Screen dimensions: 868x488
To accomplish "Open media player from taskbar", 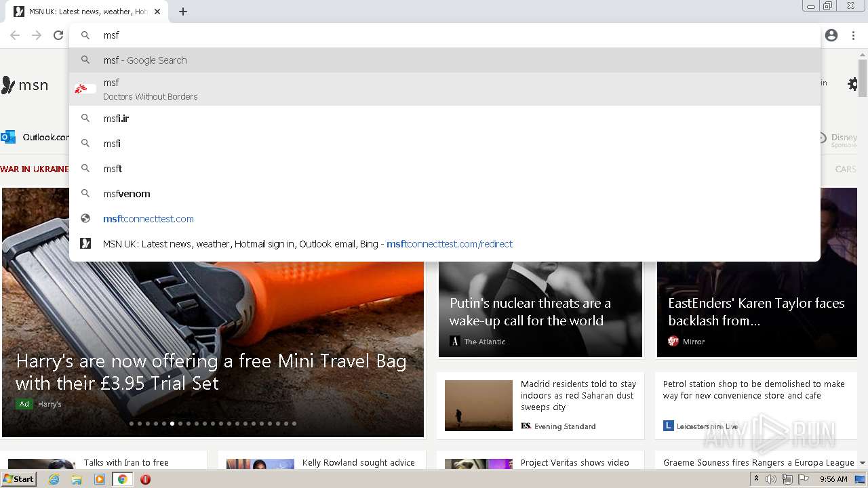I will [100, 479].
